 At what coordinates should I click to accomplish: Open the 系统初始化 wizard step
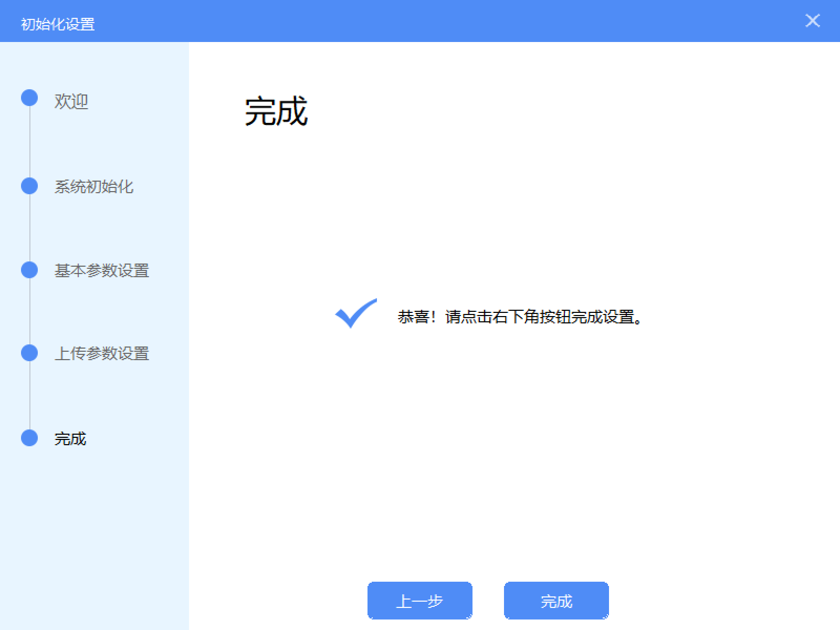(93, 186)
